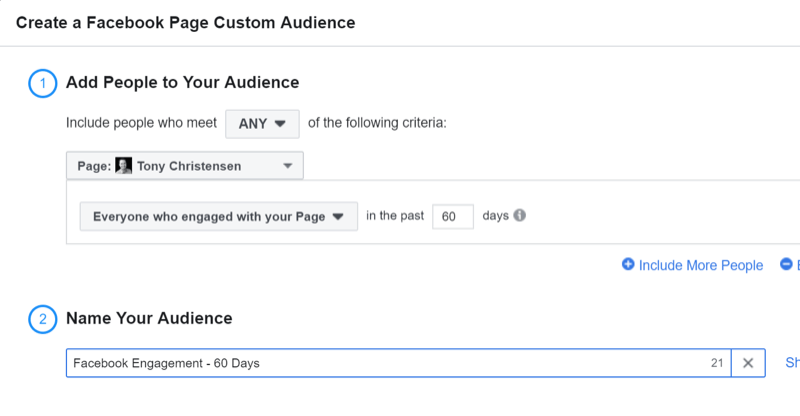This screenshot has height=416, width=800.
Task: Clear the audience name with the X button
Action: [748, 363]
